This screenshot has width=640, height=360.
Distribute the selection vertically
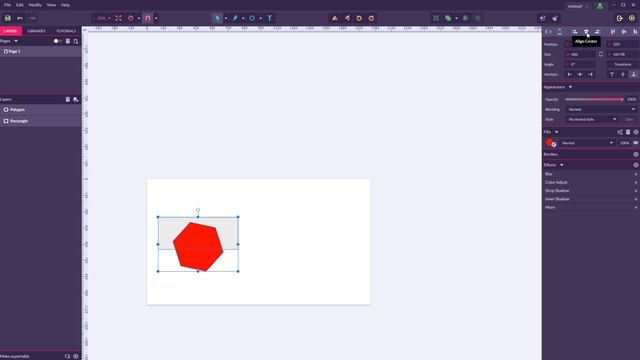coord(560,31)
